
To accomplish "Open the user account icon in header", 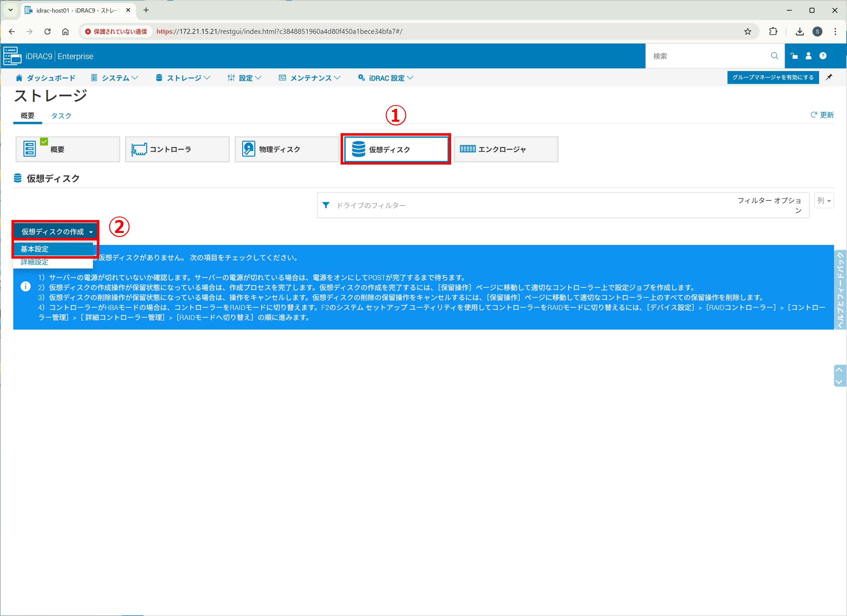I will click(809, 56).
